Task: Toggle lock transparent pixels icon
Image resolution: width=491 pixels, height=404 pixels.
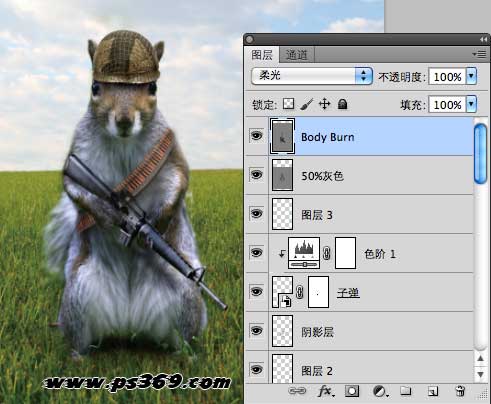Action: [x=288, y=104]
